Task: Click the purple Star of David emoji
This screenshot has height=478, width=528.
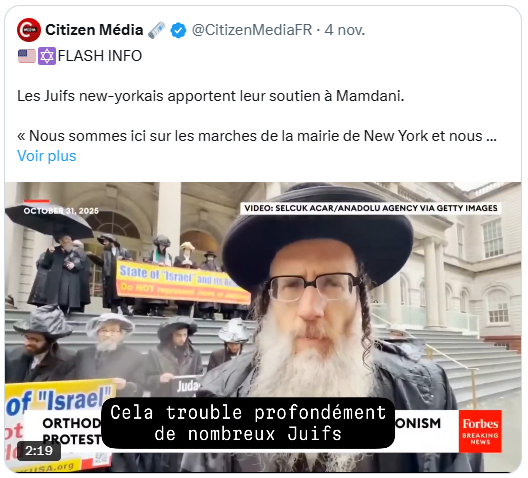Action: click(47, 56)
